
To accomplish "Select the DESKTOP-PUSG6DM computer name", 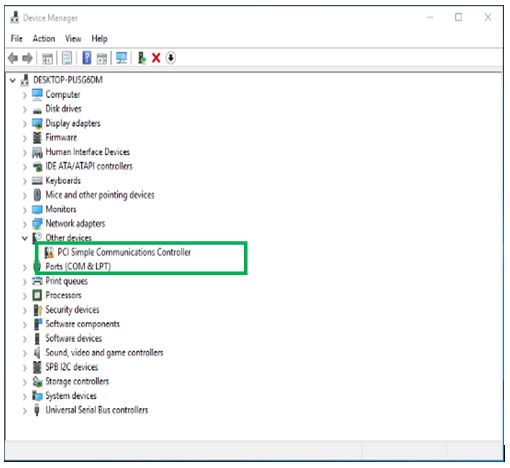I will point(68,80).
